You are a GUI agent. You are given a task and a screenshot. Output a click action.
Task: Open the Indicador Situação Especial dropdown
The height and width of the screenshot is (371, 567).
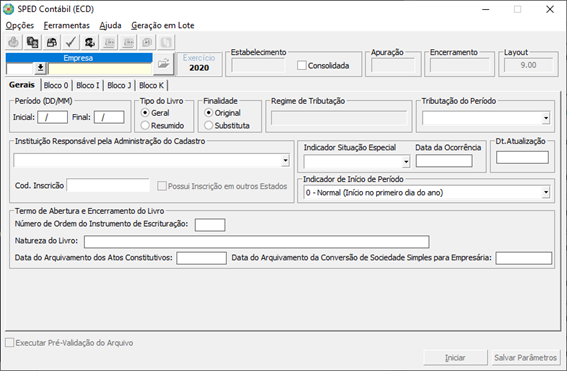click(406, 162)
